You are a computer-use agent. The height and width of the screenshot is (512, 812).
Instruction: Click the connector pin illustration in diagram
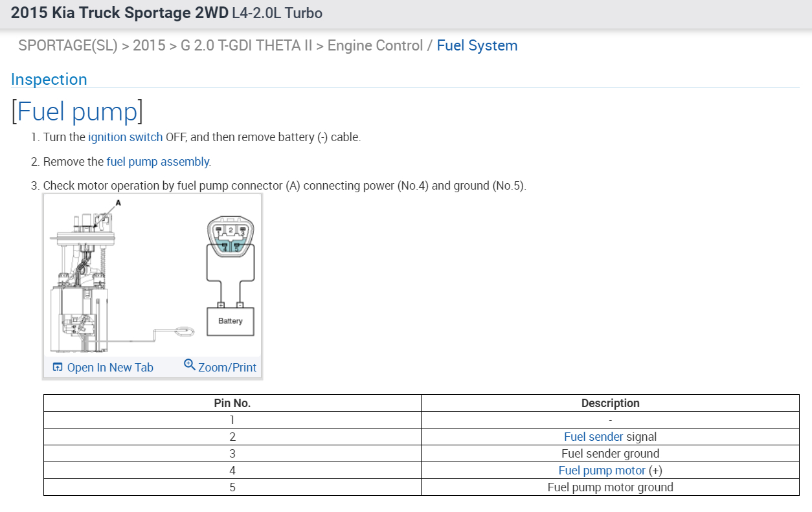(230, 237)
